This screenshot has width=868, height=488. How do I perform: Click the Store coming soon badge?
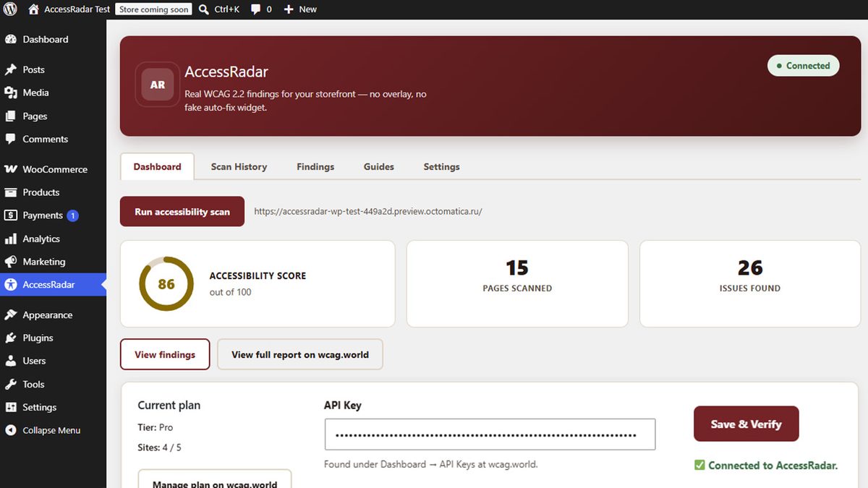click(153, 9)
